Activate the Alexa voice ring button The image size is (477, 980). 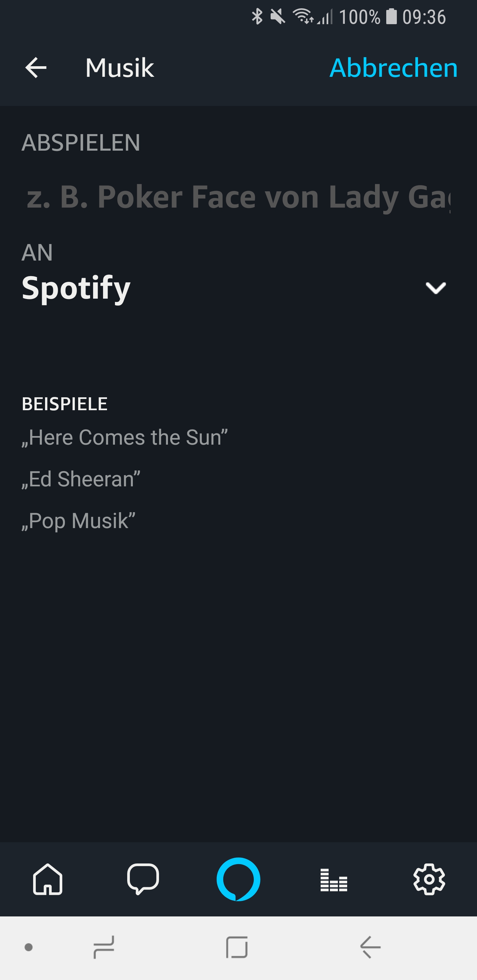pos(238,879)
